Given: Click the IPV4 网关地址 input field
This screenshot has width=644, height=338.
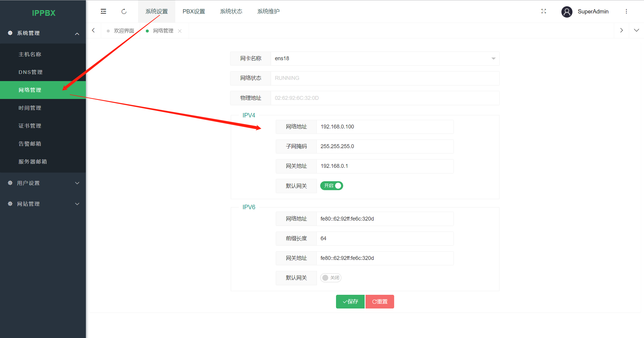Looking at the screenshot, I should coord(385,166).
